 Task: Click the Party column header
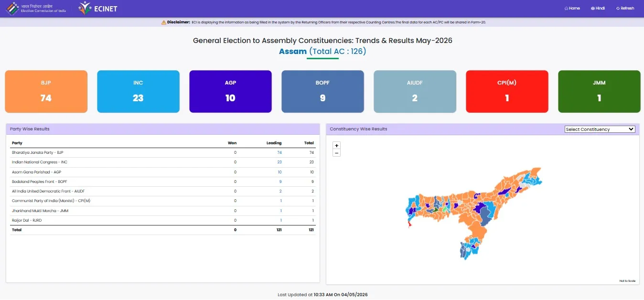pos(17,143)
